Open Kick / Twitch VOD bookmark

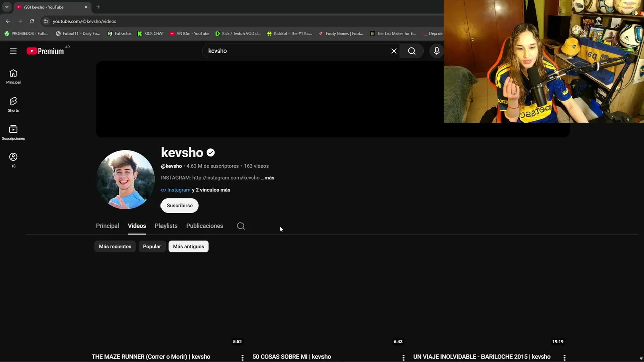point(237,34)
